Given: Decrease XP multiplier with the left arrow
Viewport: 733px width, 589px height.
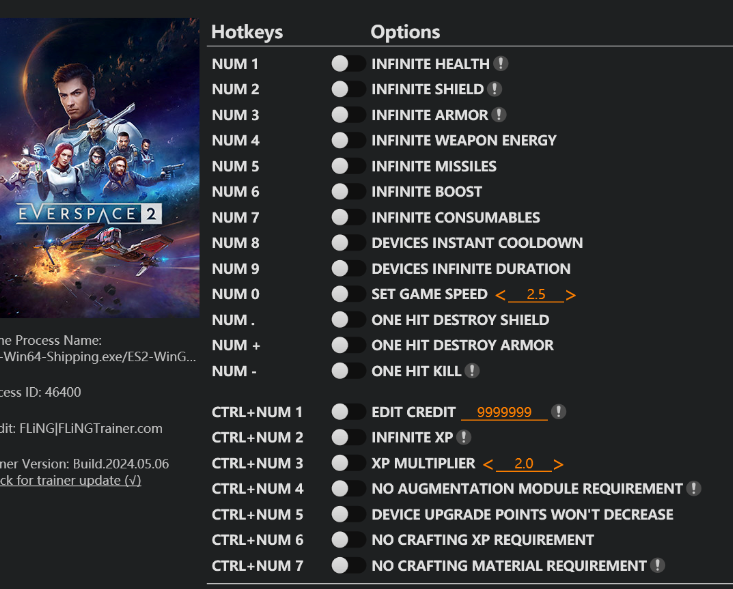Looking at the screenshot, I should point(487,464).
